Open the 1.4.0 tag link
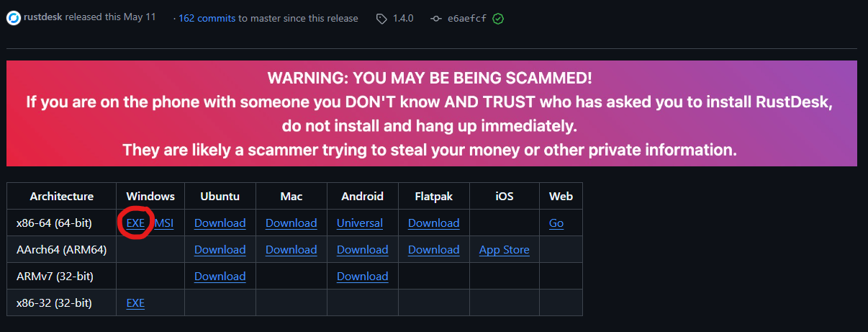Viewport: 868px width, 332px height. pos(403,19)
